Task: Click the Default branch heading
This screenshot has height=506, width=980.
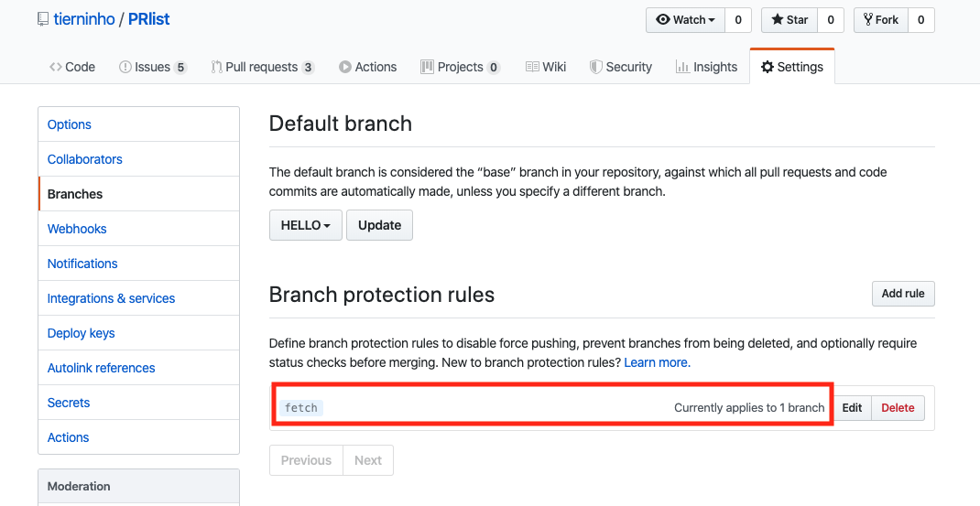Action: tap(340, 124)
